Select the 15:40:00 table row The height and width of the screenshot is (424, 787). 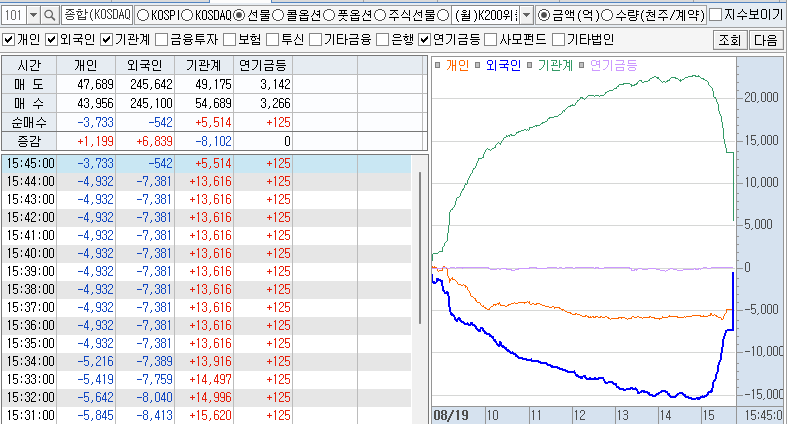point(206,253)
